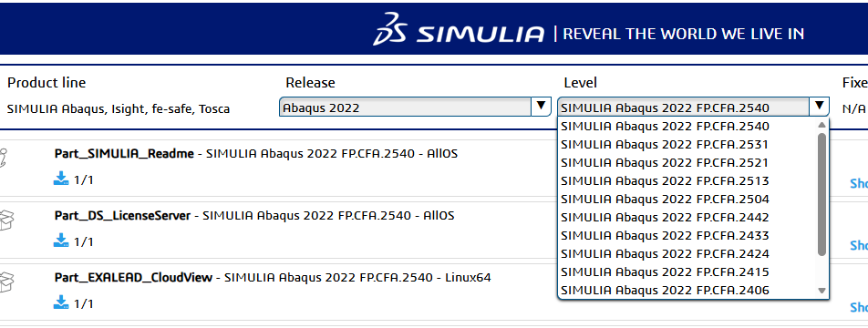Select SIMULIA Abaqus 2022 FP.CFA.2513 option
Viewport: 868px width, 328px height.
(687, 181)
